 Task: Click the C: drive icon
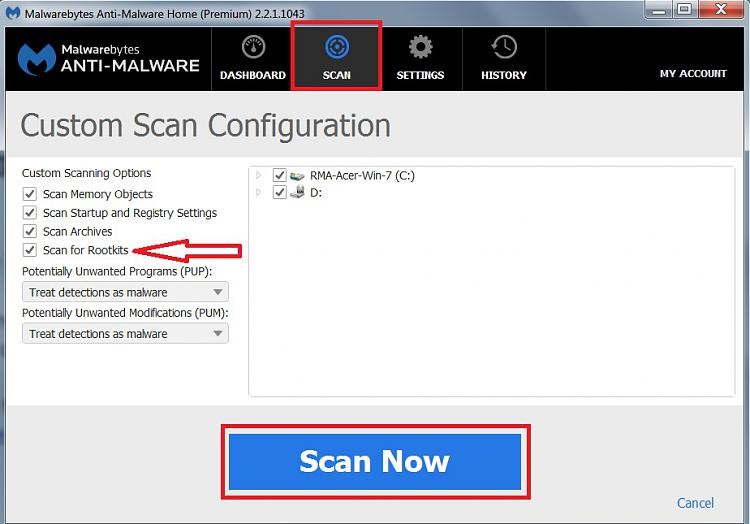coord(297,176)
